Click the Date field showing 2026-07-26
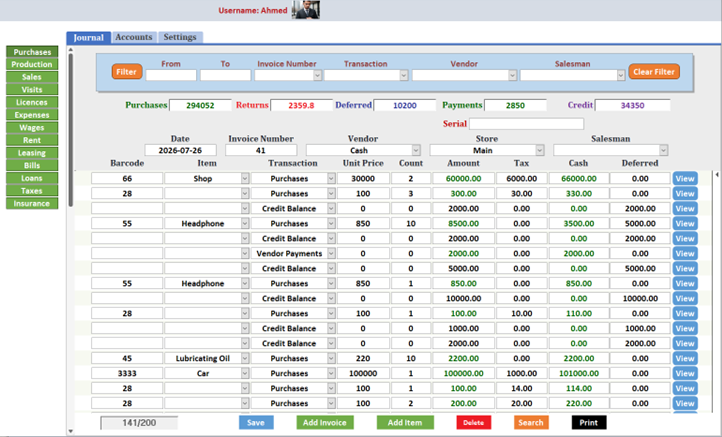Image resolution: width=722 pixels, height=437 pixels. [180, 150]
